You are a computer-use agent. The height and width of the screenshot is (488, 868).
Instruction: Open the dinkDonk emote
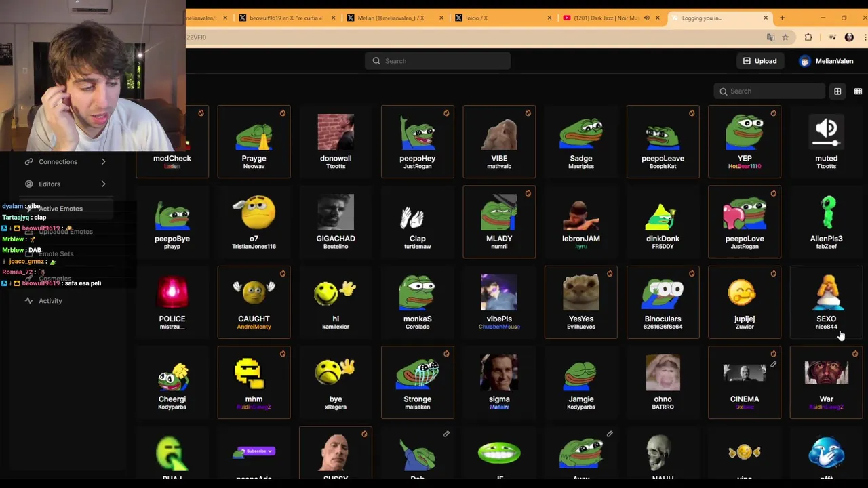pos(663,222)
